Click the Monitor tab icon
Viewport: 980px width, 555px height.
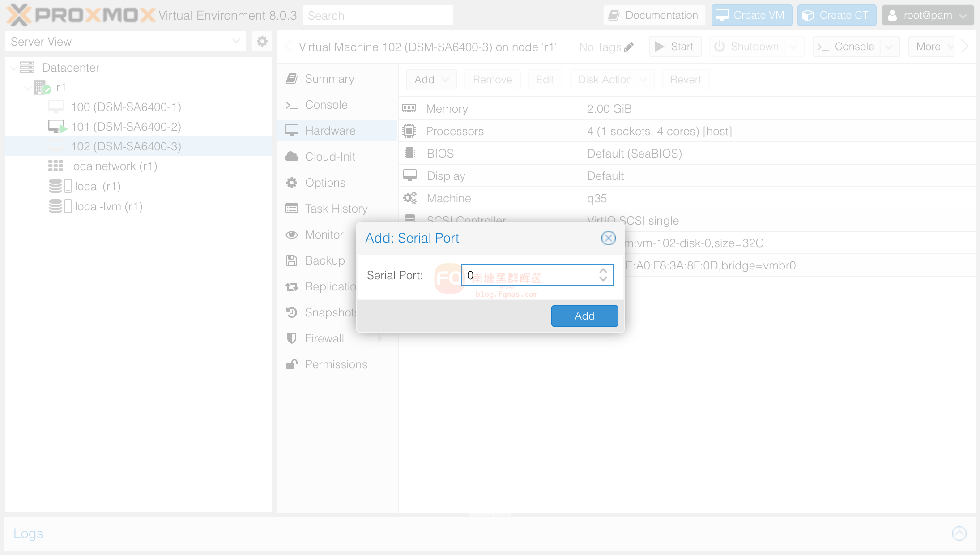point(293,235)
